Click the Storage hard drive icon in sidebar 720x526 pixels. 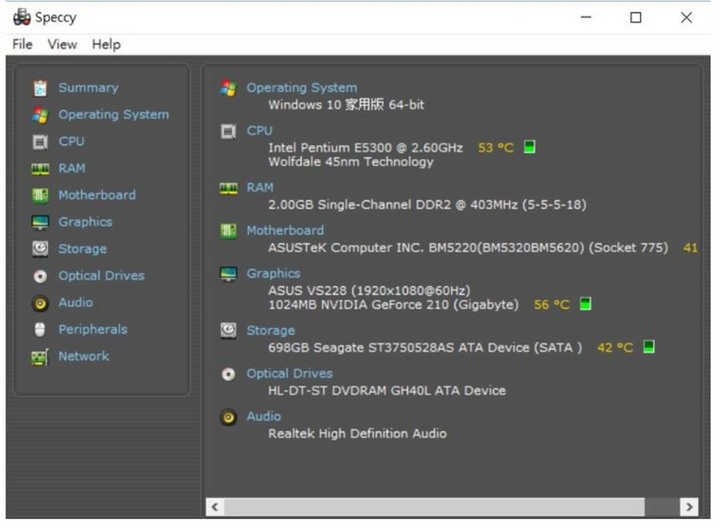pos(40,249)
